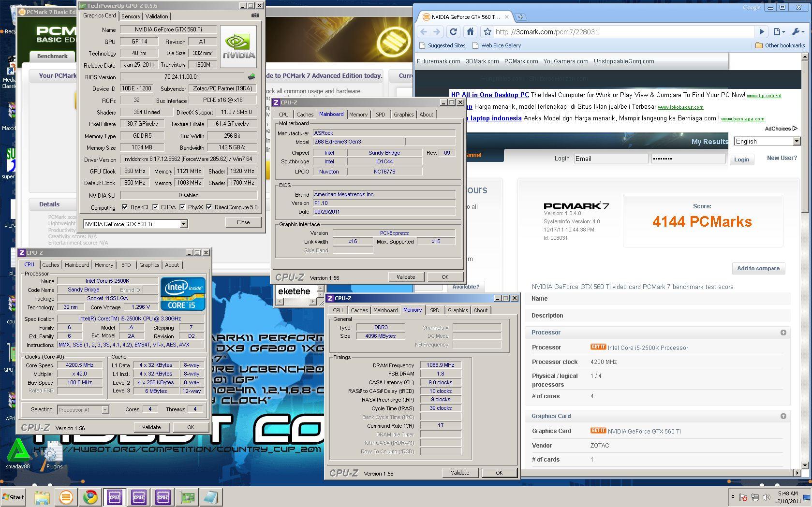Click the Go arrow in address bar
Viewport: 812px width, 507px height.
click(x=762, y=32)
